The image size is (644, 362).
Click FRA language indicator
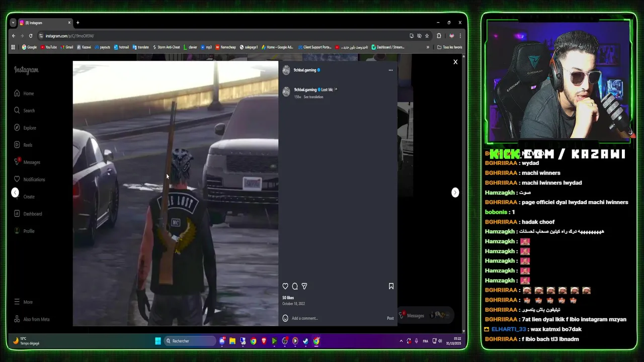point(425,341)
